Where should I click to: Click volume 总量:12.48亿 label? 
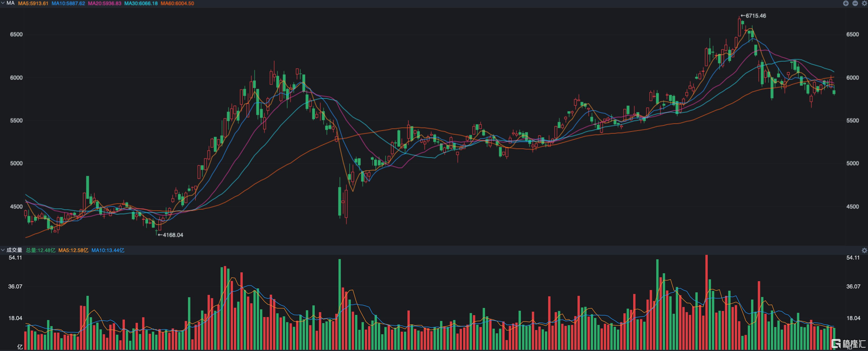[41, 250]
